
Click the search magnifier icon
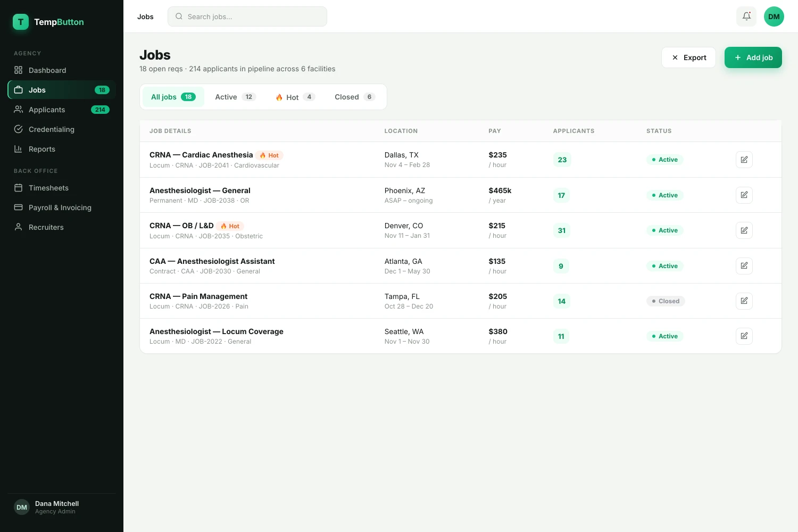(x=179, y=16)
